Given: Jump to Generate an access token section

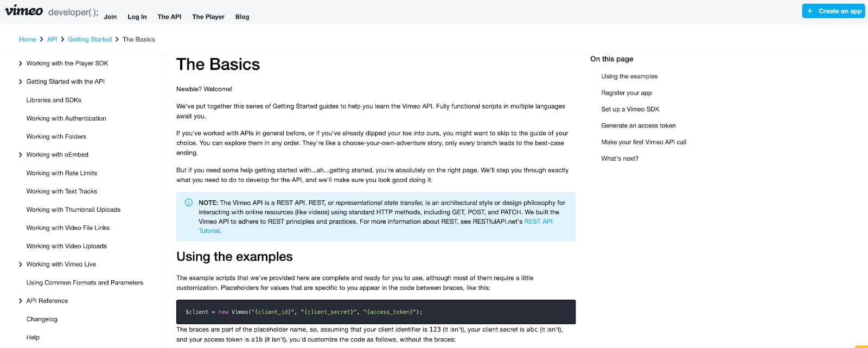Looking at the screenshot, I should pyautogui.click(x=639, y=125).
